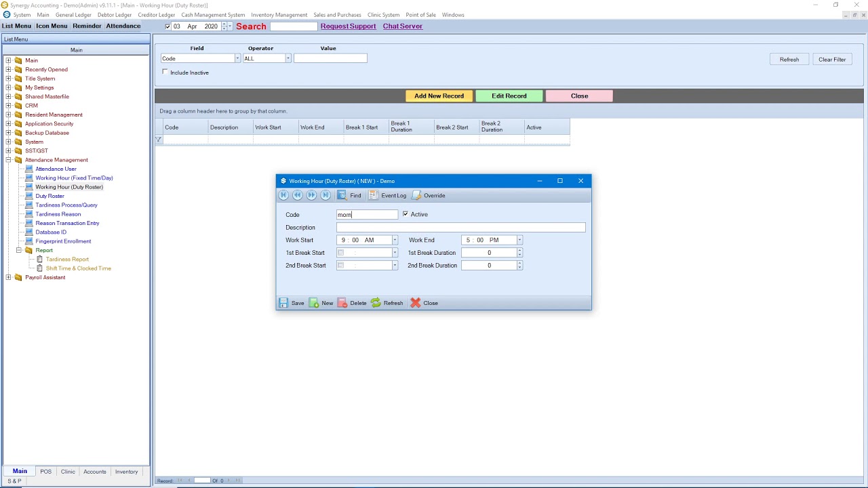Screen dimensions: 868x488
Task: Toggle the Active checkbox
Action: click(x=406, y=214)
